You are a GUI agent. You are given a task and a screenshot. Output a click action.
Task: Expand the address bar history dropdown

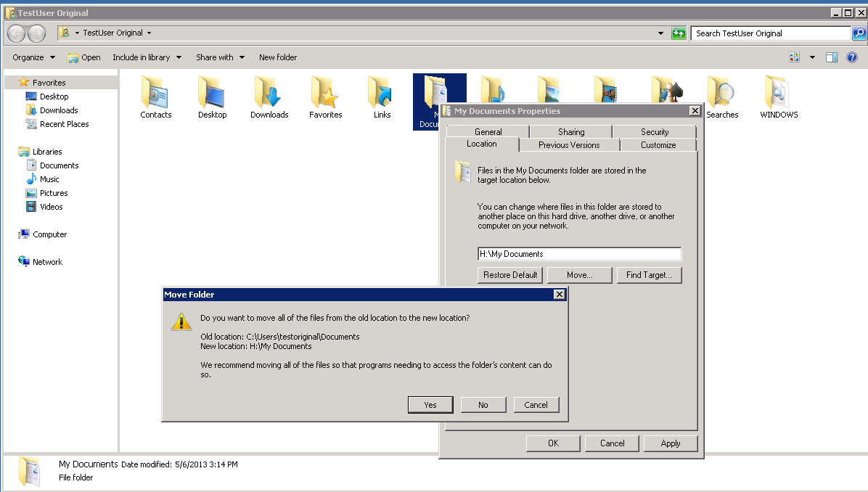[x=660, y=33]
